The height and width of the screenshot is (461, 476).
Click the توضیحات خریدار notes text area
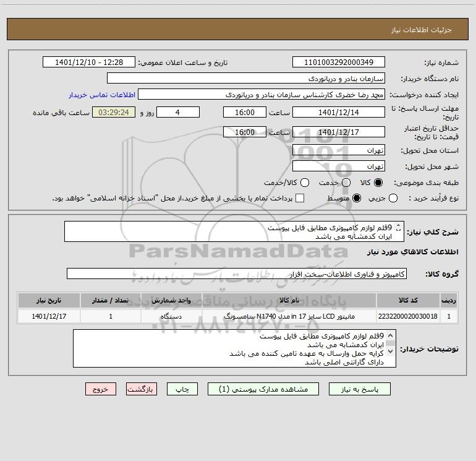point(234,348)
